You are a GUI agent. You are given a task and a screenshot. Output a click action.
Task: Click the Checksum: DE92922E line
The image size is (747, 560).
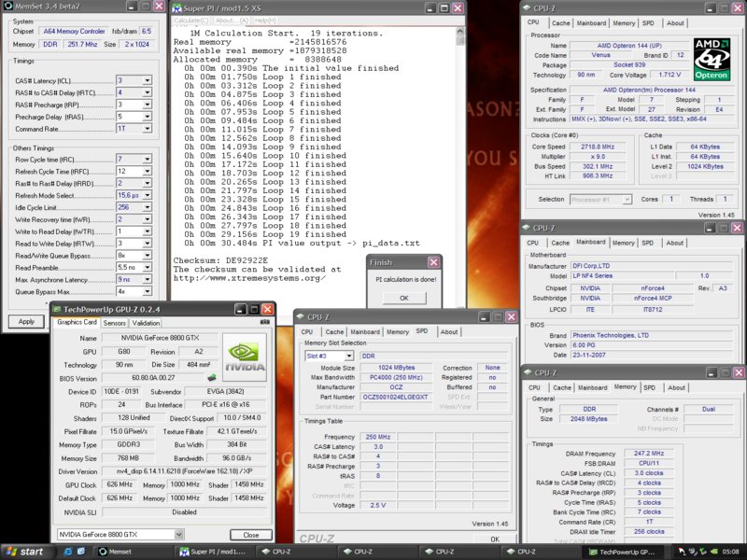(220, 260)
